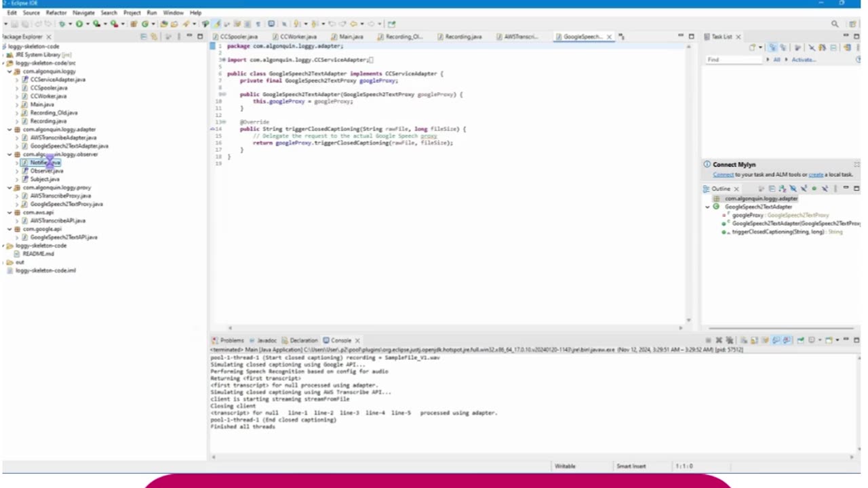Open the Project menu
The width and height of the screenshot is (868, 488).
[x=132, y=13]
